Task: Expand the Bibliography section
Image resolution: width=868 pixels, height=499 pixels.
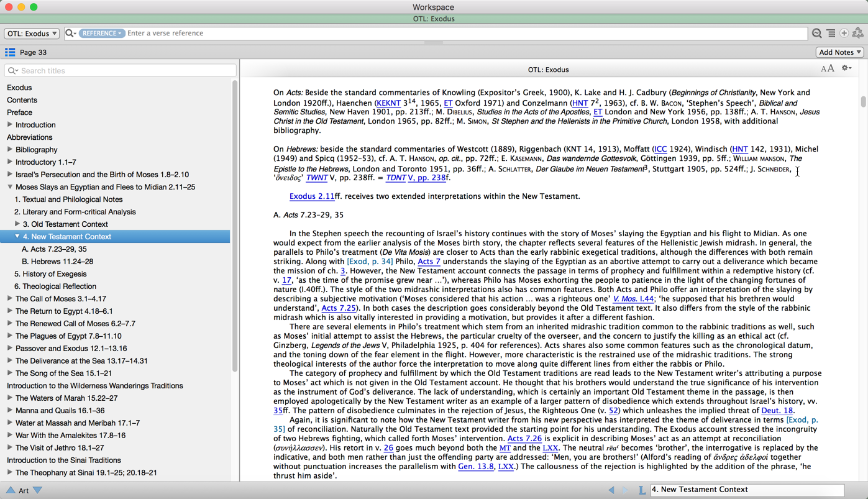Action: click(x=10, y=150)
